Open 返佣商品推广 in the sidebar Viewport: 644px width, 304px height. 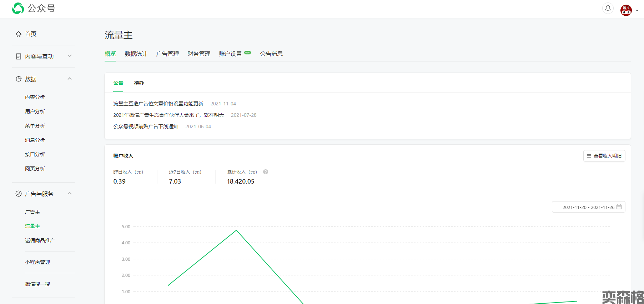click(x=40, y=240)
